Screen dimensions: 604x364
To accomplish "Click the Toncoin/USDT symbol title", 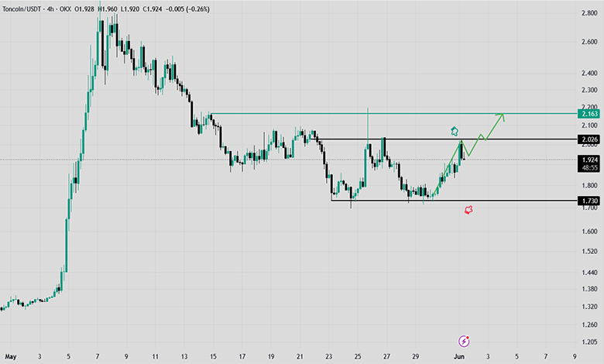I will (22, 9).
